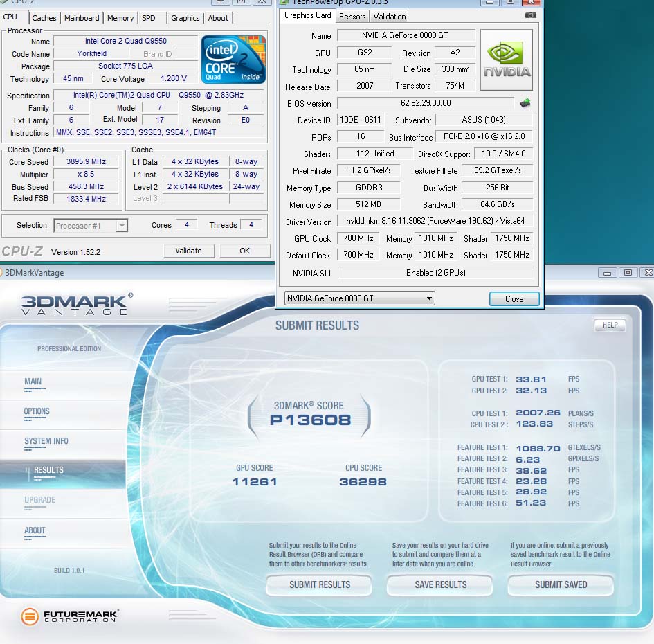
Task: Click the Instructions field listing MMX, SSE
Action: coord(159,132)
